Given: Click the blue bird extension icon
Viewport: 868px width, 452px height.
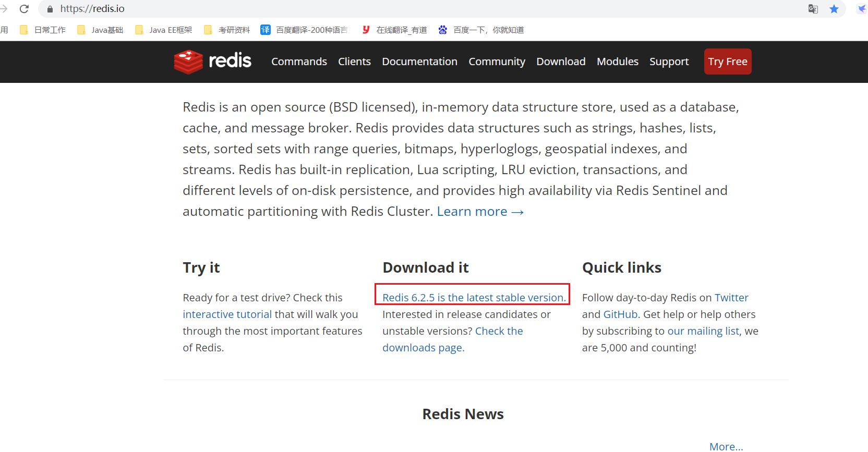Looking at the screenshot, I should coord(862,9).
